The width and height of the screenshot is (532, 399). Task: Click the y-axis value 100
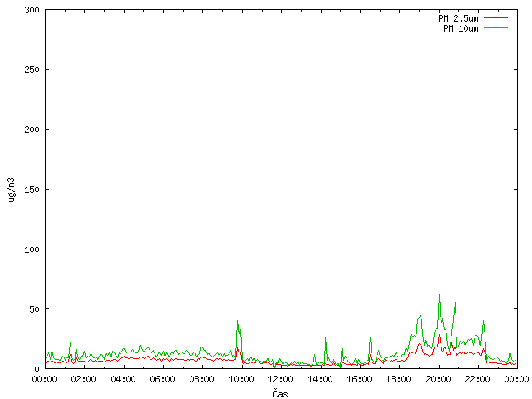pyautogui.click(x=32, y=249)
